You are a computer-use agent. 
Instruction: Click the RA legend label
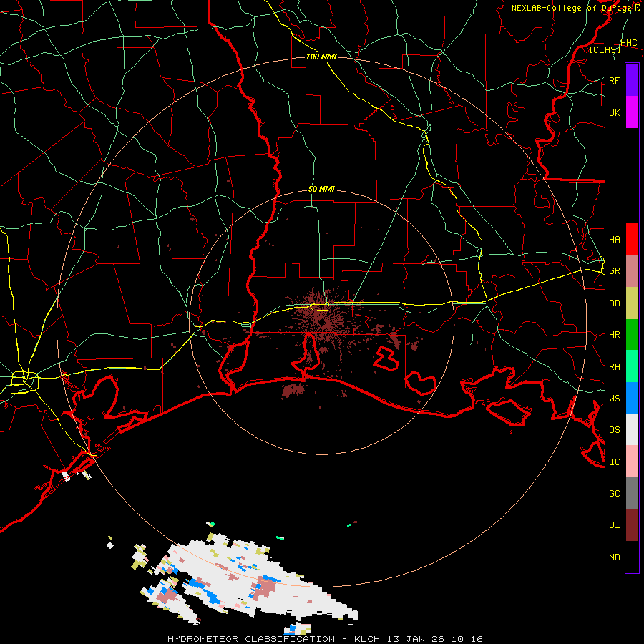click(614, 367)
